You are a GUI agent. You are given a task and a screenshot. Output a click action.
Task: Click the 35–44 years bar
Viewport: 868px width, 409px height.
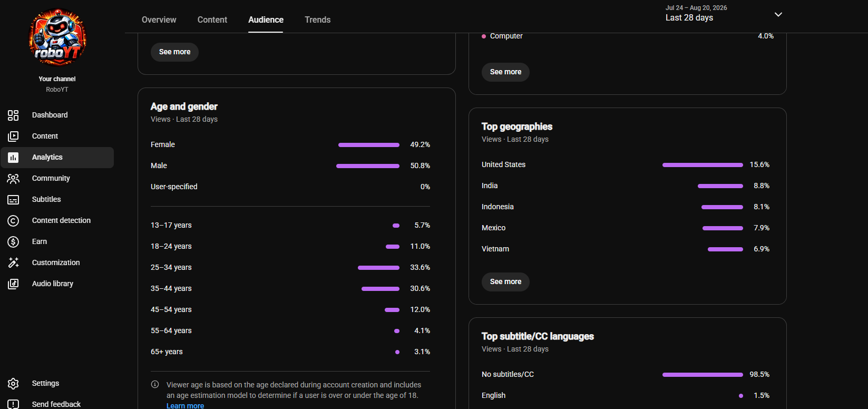[381, 289]
